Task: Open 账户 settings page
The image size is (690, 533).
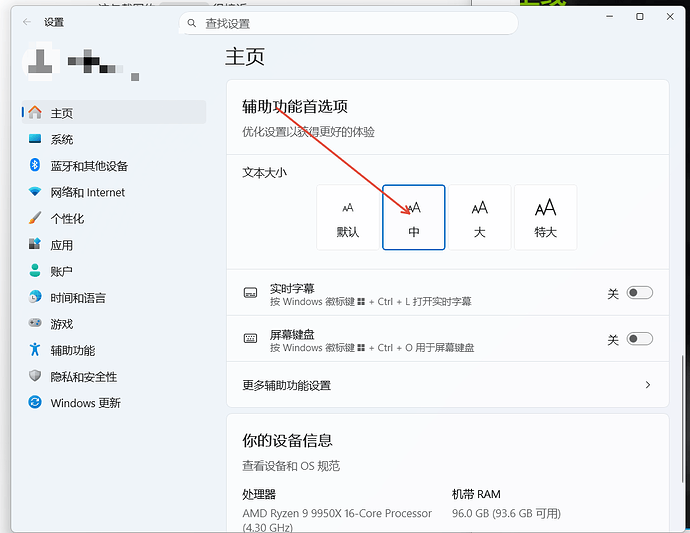Action: click(x=114, y=271)
